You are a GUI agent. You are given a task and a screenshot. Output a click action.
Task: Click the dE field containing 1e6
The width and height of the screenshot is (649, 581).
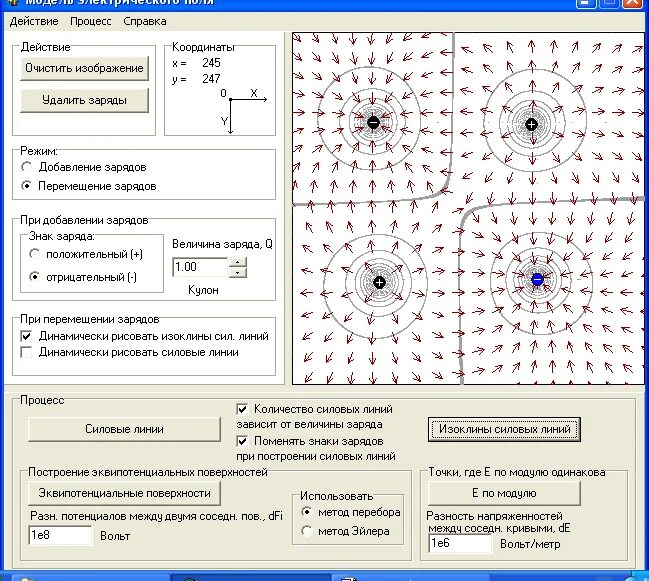click(460, 543)
